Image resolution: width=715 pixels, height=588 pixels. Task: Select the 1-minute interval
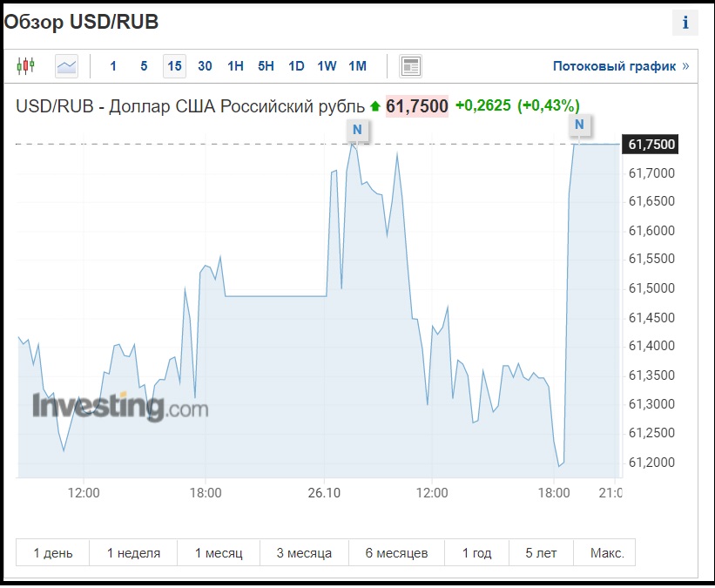[113, 65]
